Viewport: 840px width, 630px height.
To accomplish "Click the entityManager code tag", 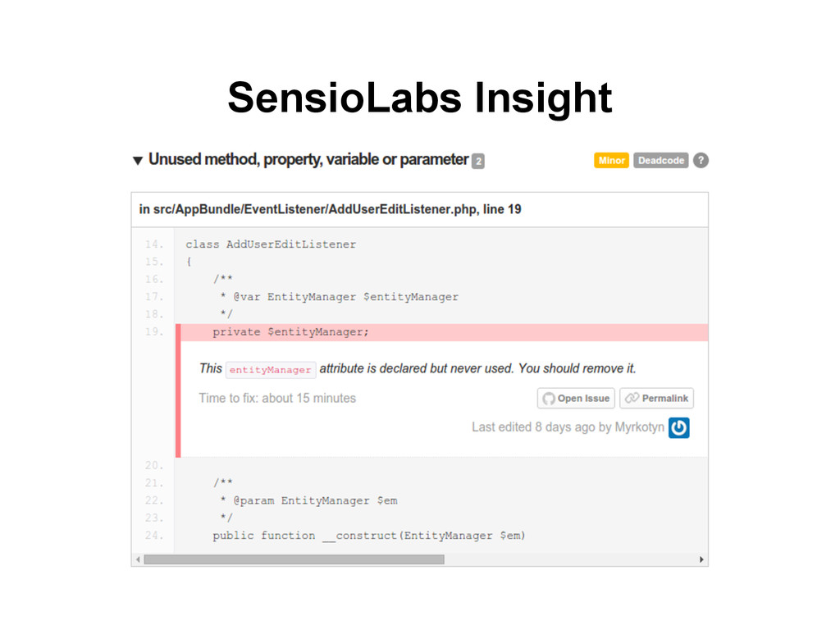I will tap(270, 370).
